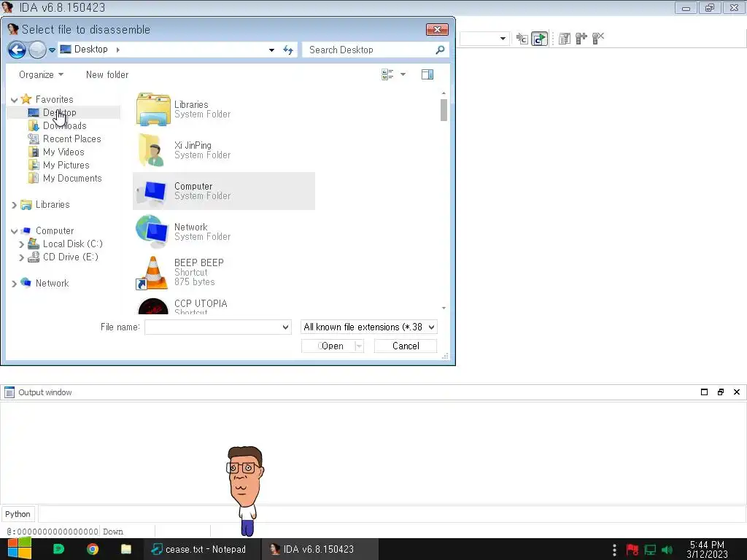747x560 pixels.
Task: Open the IDA toolbar combo box dropdown
Action: 503,39
